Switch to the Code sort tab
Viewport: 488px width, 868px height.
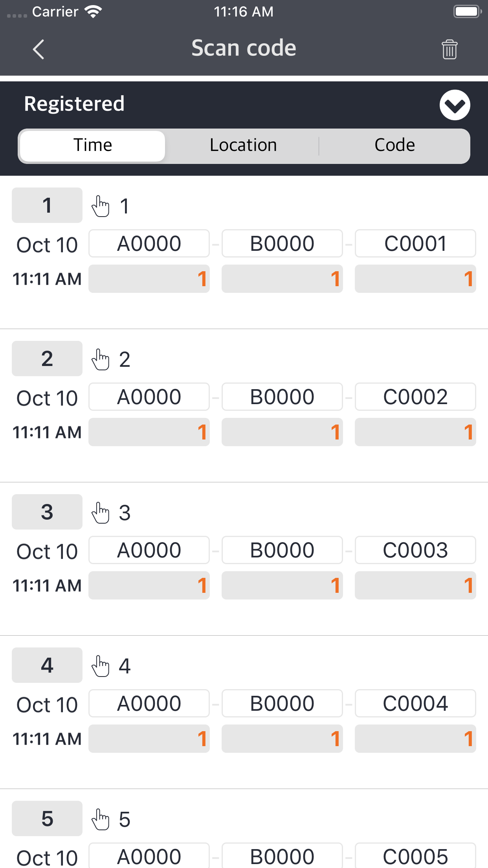394,145
